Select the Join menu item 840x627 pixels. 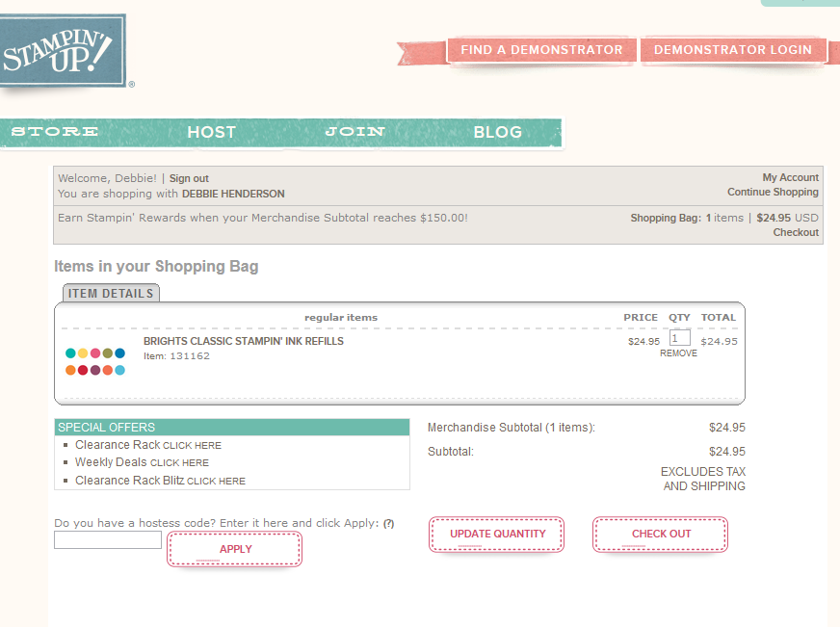(x=355, y=132)
